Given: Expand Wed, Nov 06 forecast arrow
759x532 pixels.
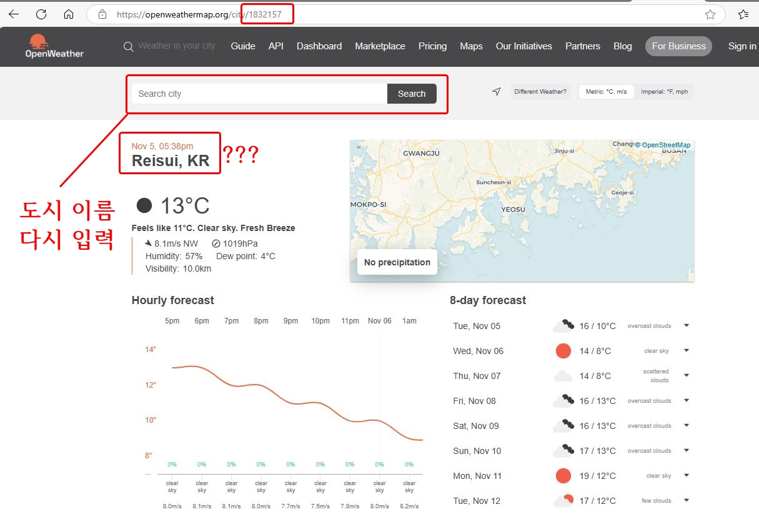Looking at the screenshot, I should (x=687, y=350).
